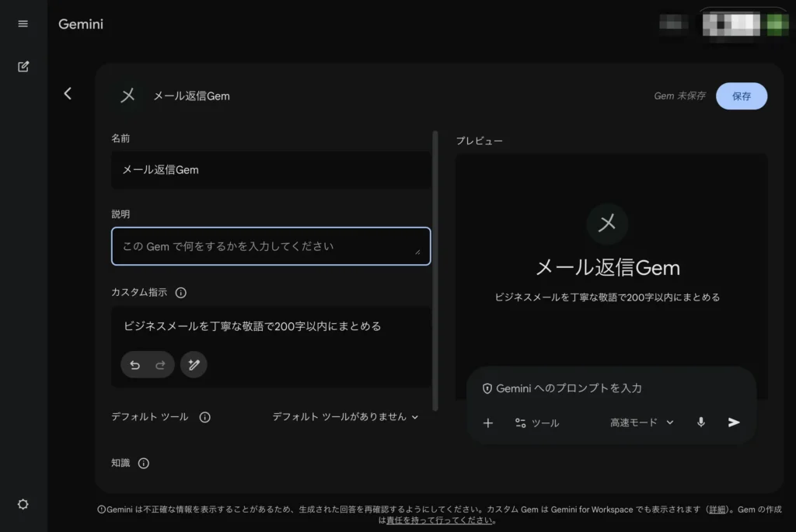Click the メール返信Gem title in the preview
Screen dimensions: 796x532
coord(608,268)
